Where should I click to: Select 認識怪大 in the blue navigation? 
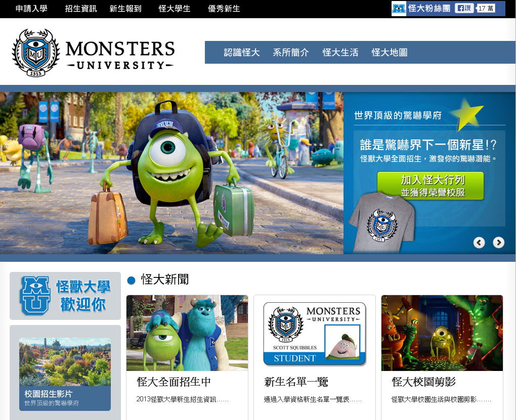(242, 53)
